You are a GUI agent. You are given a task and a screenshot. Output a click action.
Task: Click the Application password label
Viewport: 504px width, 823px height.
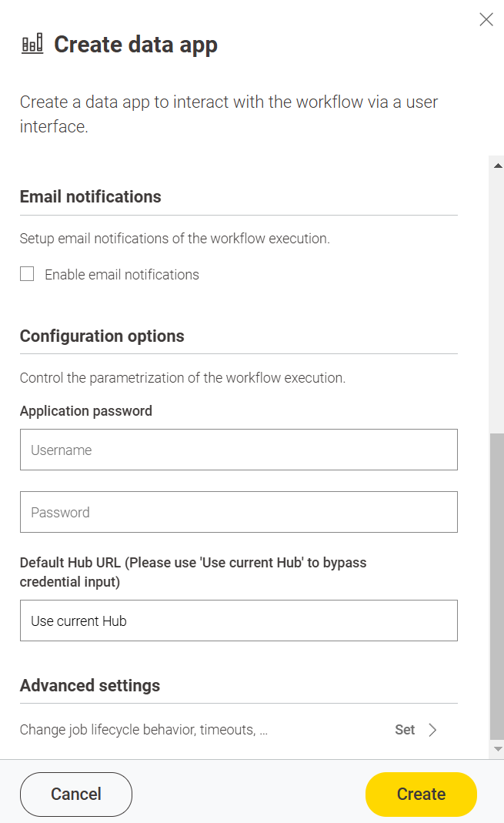click(x=86, y=411)
